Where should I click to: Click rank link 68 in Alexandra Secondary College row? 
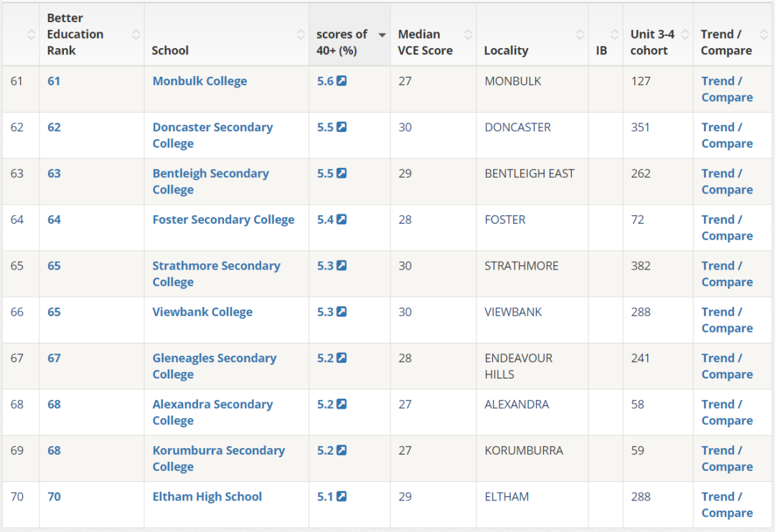(x=54, y=404)
